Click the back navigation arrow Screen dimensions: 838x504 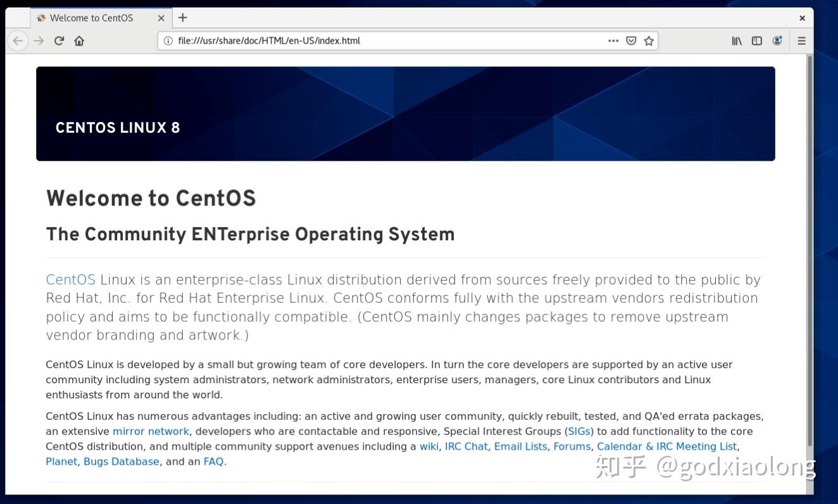pos(18,40)
